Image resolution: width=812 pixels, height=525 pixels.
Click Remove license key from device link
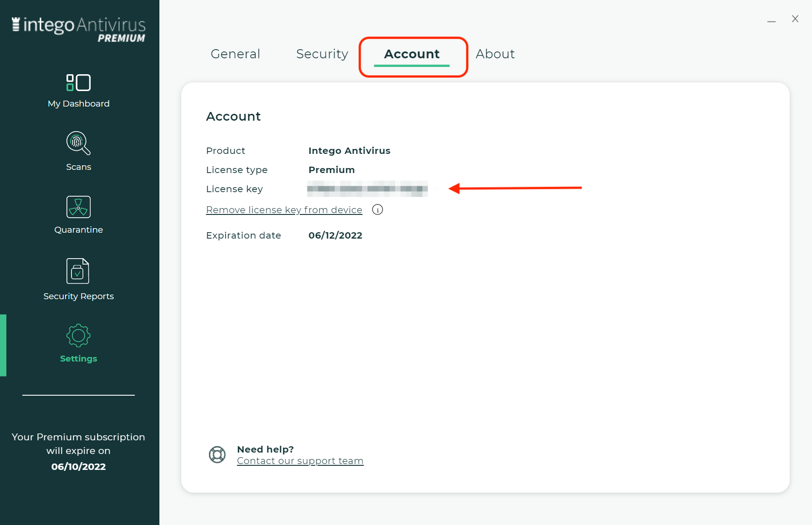tap(284, 210)
